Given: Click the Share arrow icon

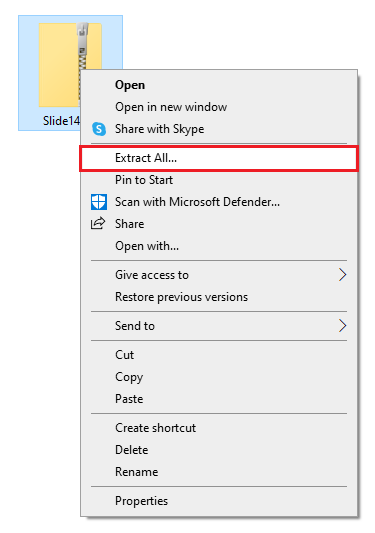Looking at the screenshot, I should (x=98, y=223).
